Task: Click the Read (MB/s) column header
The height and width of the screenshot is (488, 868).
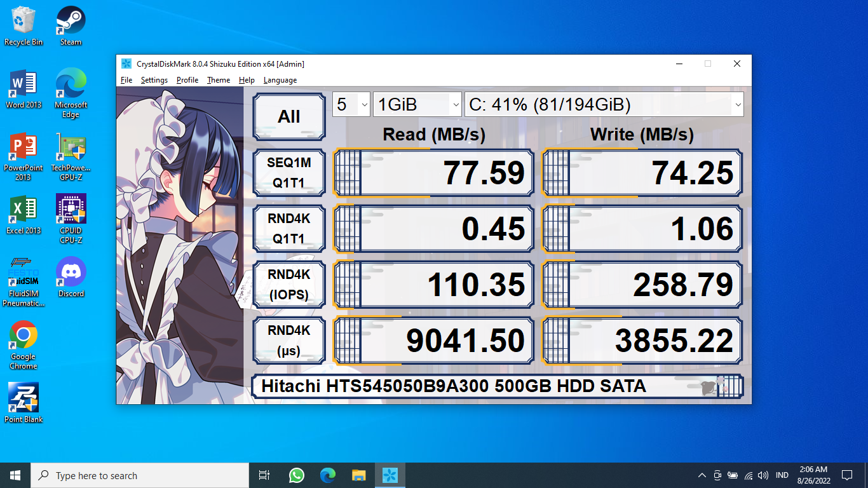Action: (434, 135)
